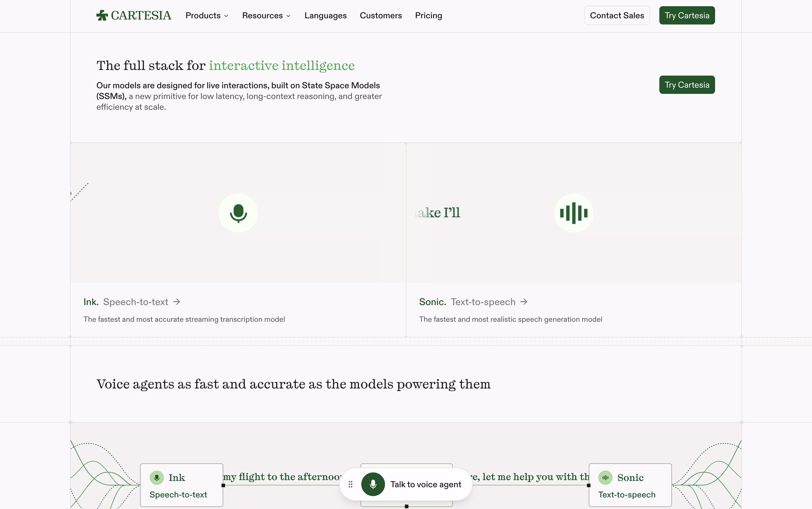This screenshot has height=509, width=812.
Task: Click the 'Voice agents as fast and accurate' heading
Action: (293, 384)
